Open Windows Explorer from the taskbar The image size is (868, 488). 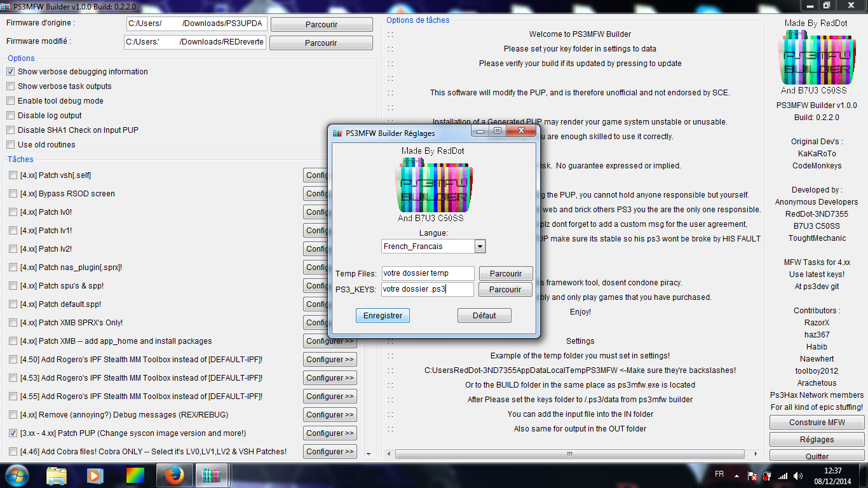click(x=57, y=475)
